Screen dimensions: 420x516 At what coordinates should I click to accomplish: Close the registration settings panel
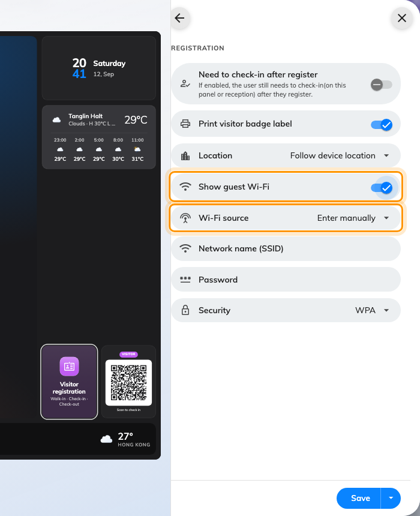[401, 18]
